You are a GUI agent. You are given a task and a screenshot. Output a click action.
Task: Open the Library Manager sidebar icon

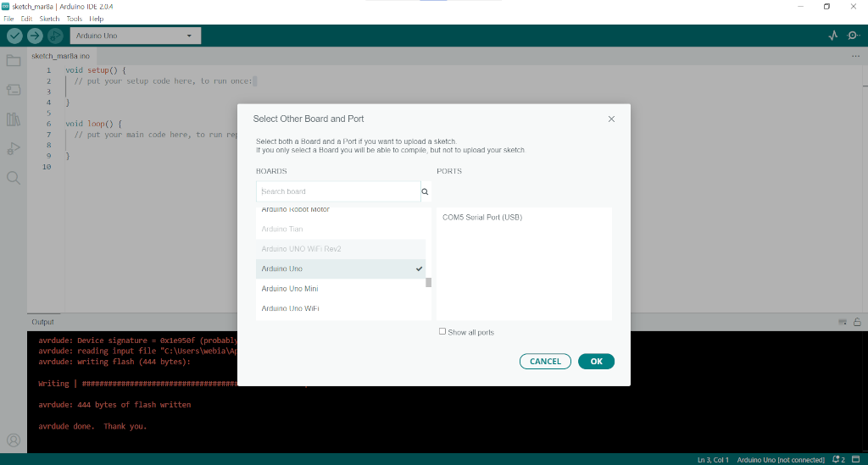point(14,119)
